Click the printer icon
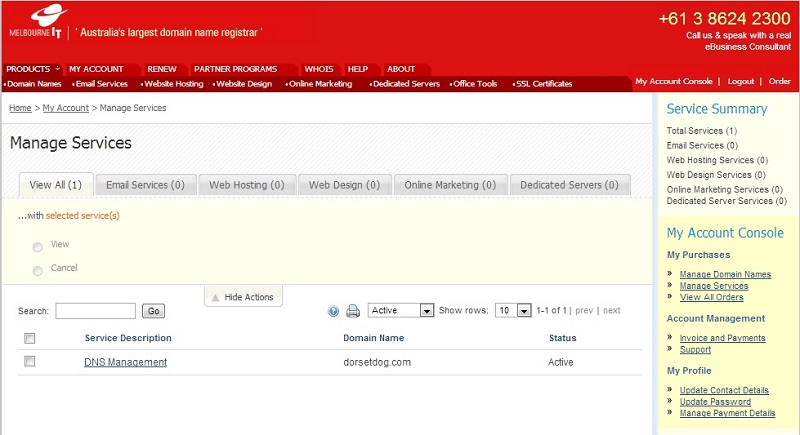This screenshot has height=435, width=800. tap(353, 311)
